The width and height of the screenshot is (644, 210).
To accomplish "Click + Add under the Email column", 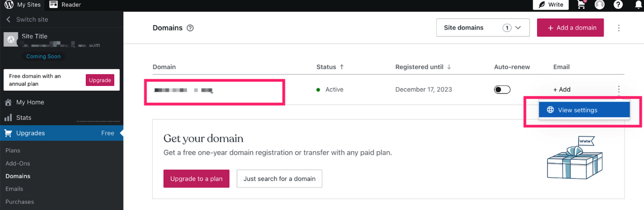I will [562, 89].
